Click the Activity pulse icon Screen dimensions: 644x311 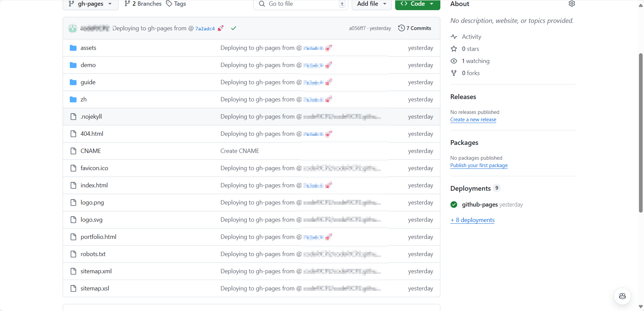pos(454,37)
